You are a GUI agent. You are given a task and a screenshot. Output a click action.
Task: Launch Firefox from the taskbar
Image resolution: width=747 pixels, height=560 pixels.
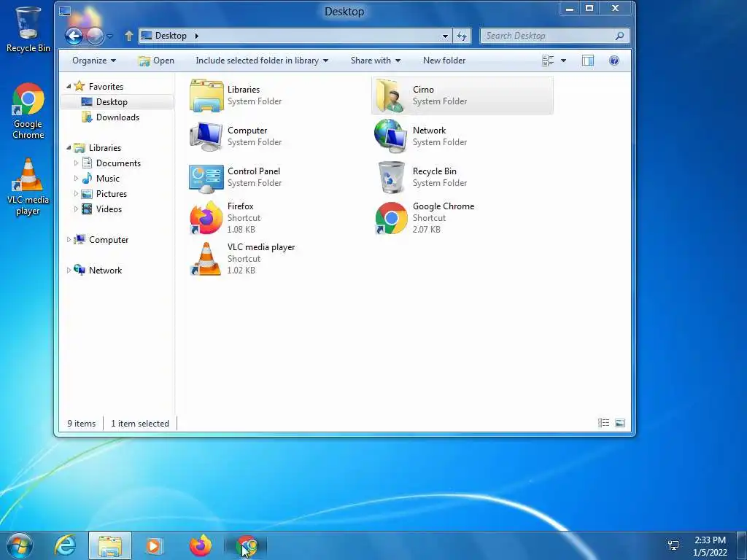point(201,545)
